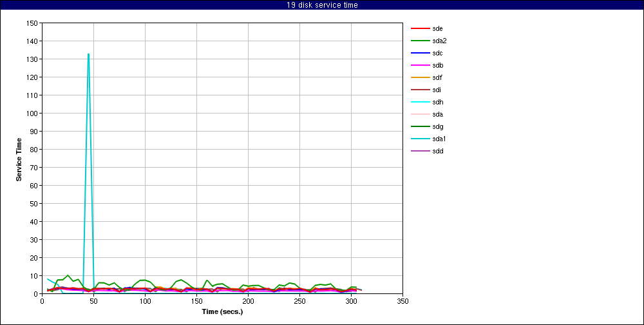Click the red sde legend line
The height and width of the screenshot is (325, 644).
tap(420, 28)
